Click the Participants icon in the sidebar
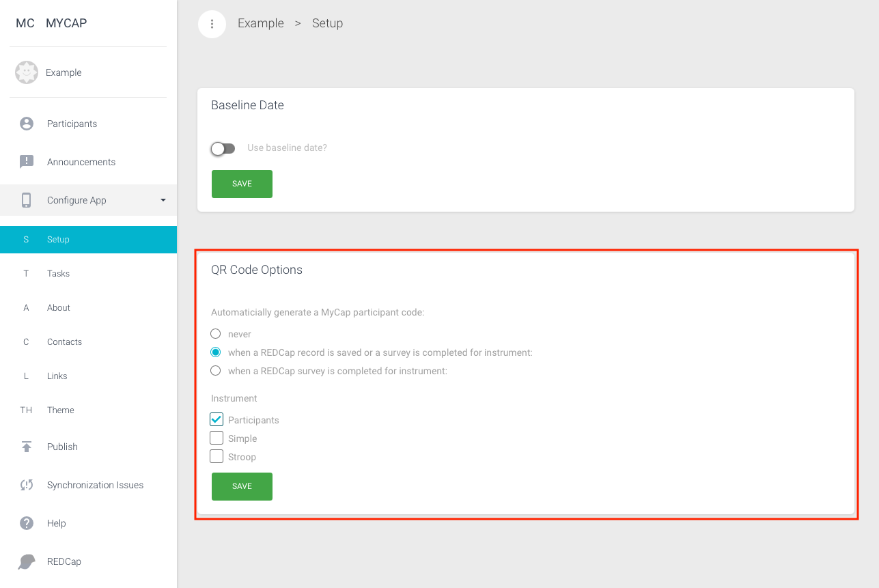Screen dimensions: 879x588 click(26, 124)
